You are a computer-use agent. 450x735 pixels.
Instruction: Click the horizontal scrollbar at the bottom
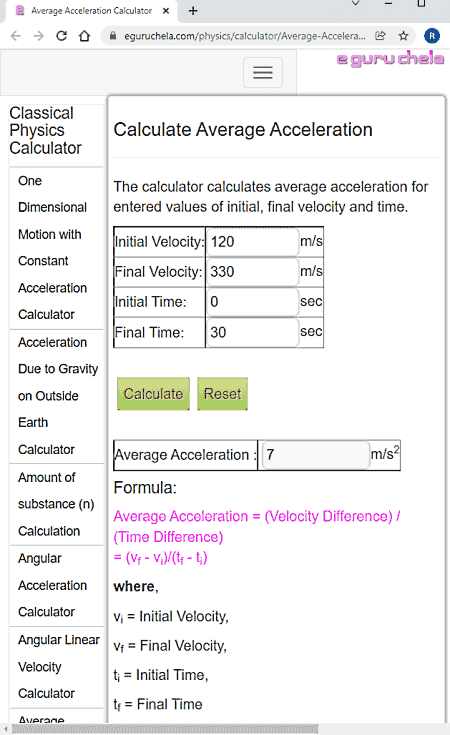pyautogui.click(x=165, y=729)
